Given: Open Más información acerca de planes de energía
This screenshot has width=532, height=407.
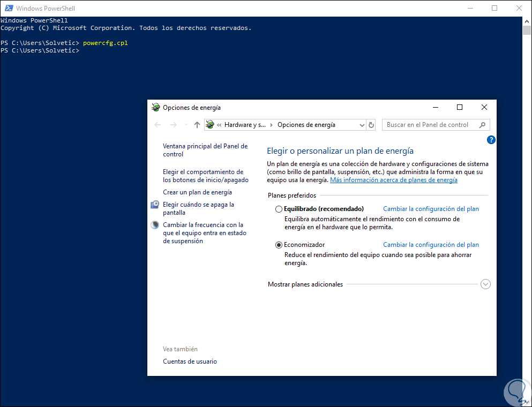Looking at the screenshot, I should click(x=394, y=180).
